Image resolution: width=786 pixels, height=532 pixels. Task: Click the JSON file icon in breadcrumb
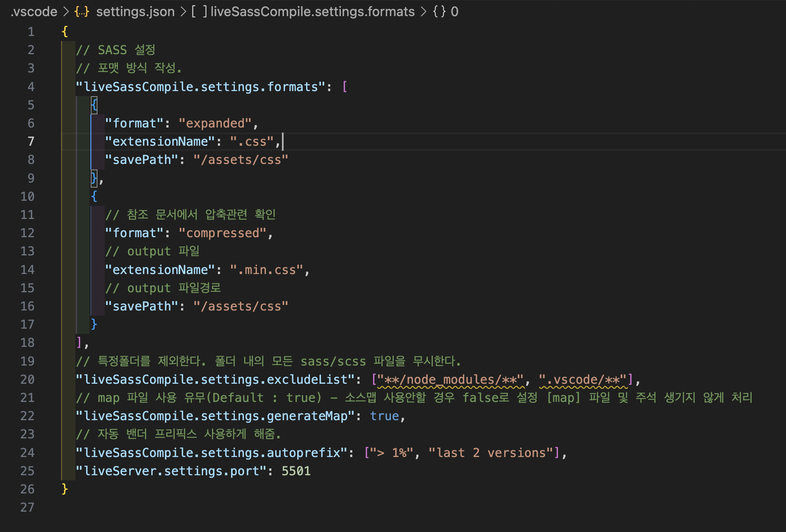81,11
